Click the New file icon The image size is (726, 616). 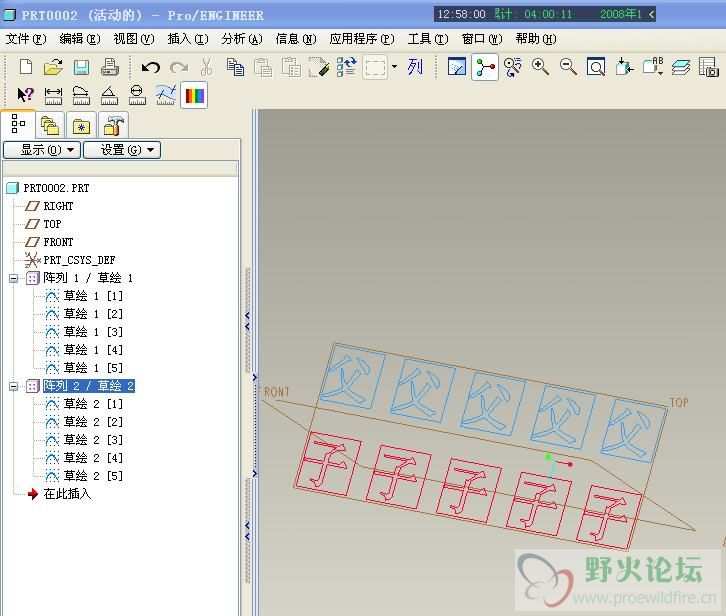pyautogui.click(x=26, y=67)
